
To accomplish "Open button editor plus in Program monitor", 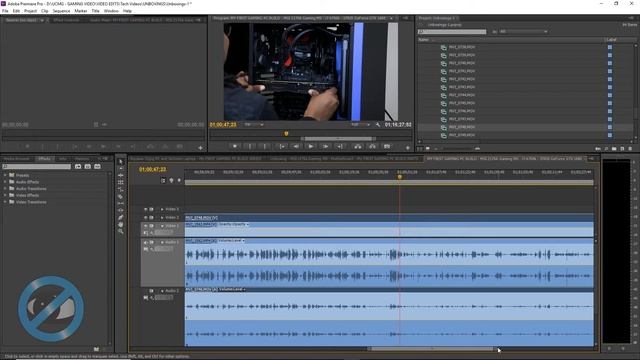I will coord(407,148).
